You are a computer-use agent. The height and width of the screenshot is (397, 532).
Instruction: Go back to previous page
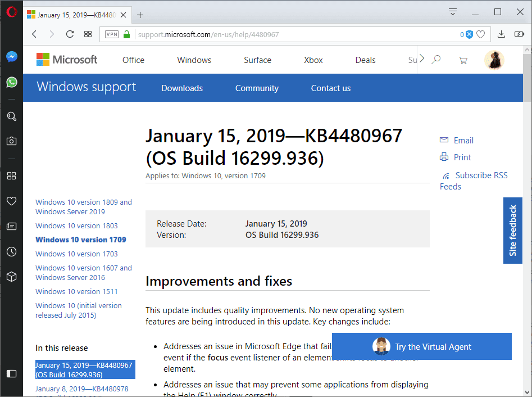(34, 34)
